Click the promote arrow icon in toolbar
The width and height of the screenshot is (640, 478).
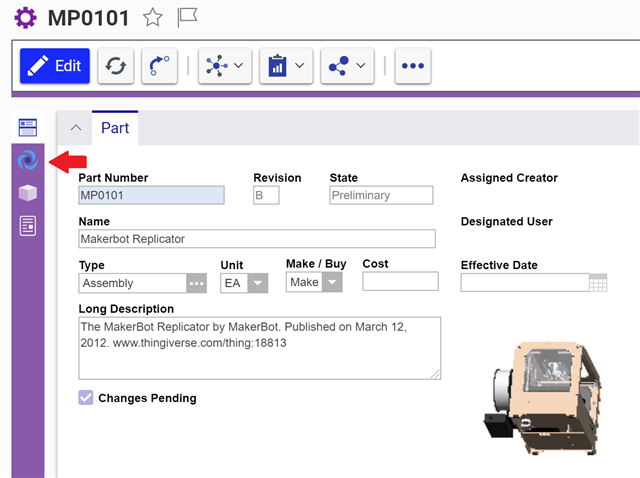click(x=159, y=66)
